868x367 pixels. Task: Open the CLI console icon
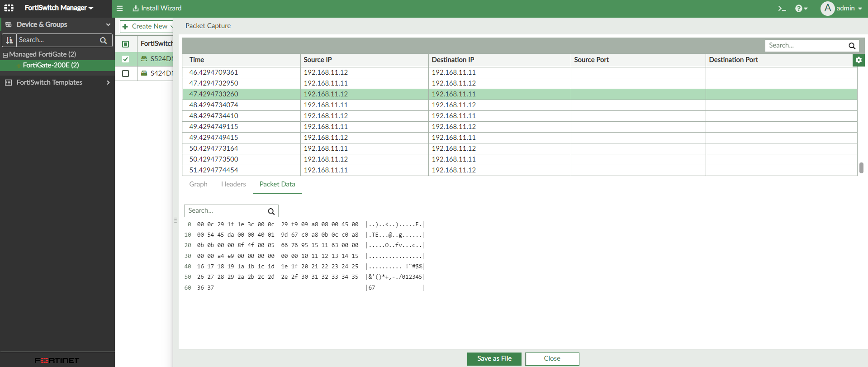click(x=782, y=8)
